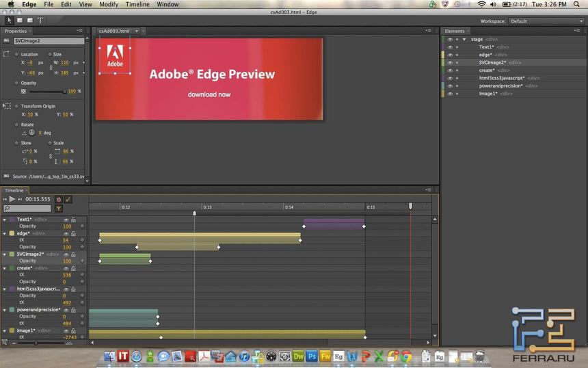
Task: Collapse the edge timeline layer
Action: [x=5, y=233]
